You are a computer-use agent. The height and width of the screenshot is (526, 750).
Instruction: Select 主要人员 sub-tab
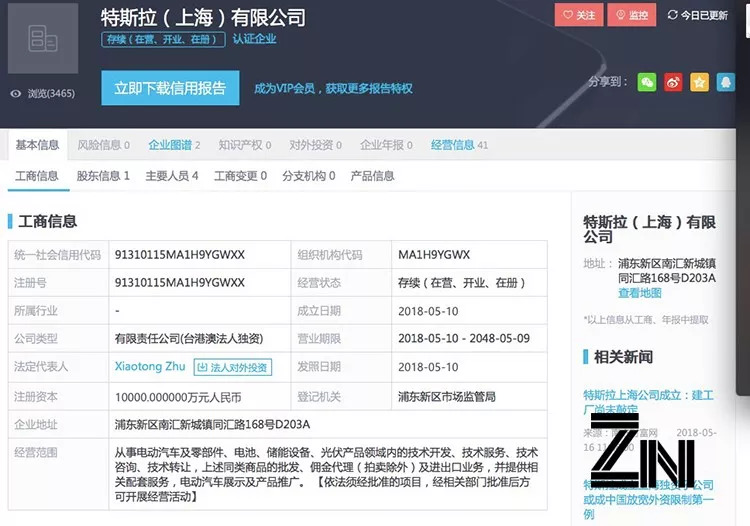tap(172, 176)
